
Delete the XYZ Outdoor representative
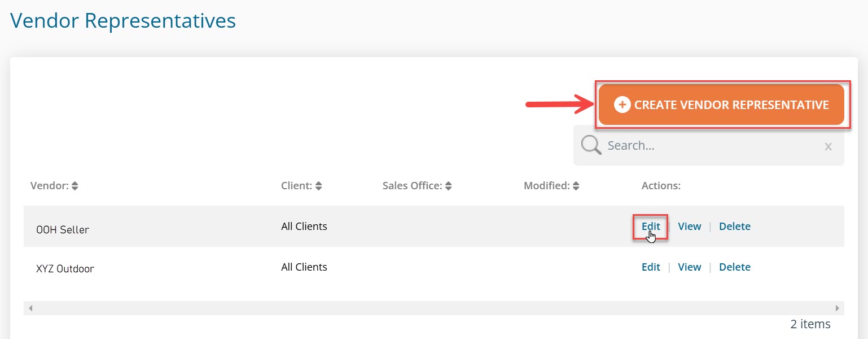point(734,267)
